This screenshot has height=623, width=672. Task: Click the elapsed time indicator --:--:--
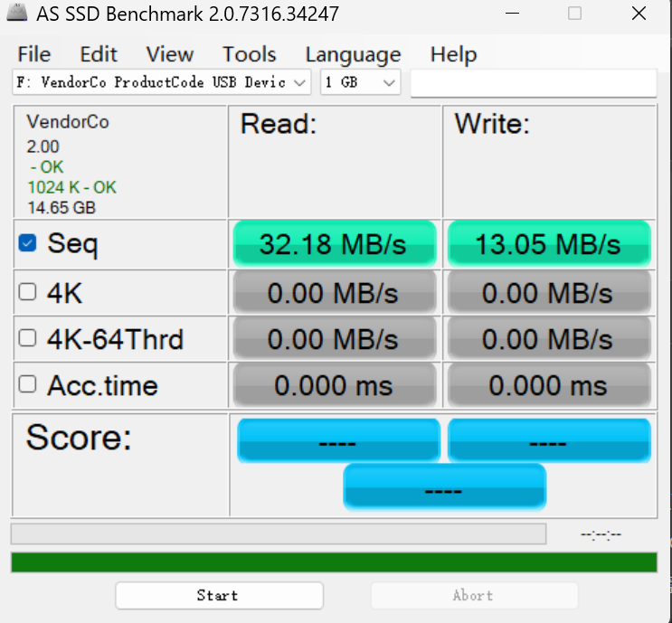(x=601, y=534)
